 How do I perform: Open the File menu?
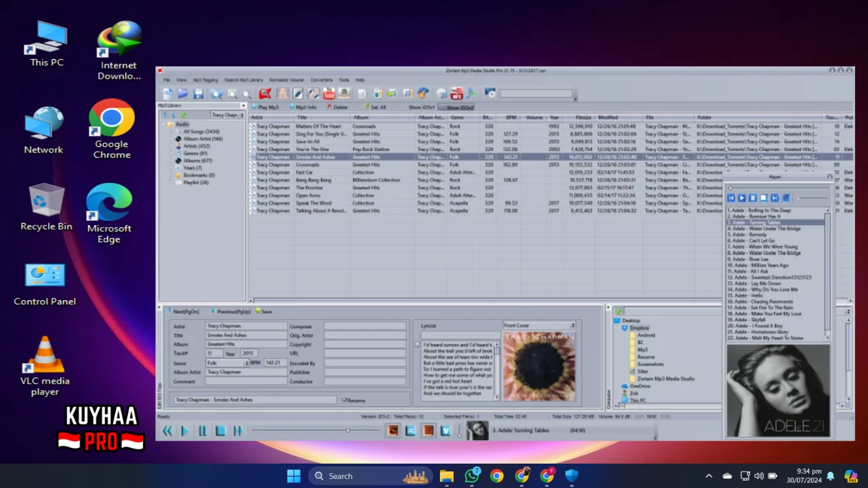(166, 80)
